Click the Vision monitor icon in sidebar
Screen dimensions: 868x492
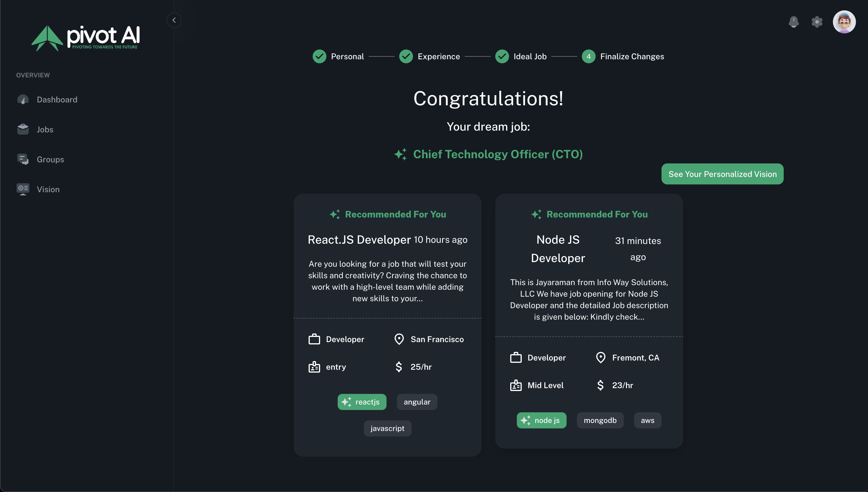click(x=23, y=189)
